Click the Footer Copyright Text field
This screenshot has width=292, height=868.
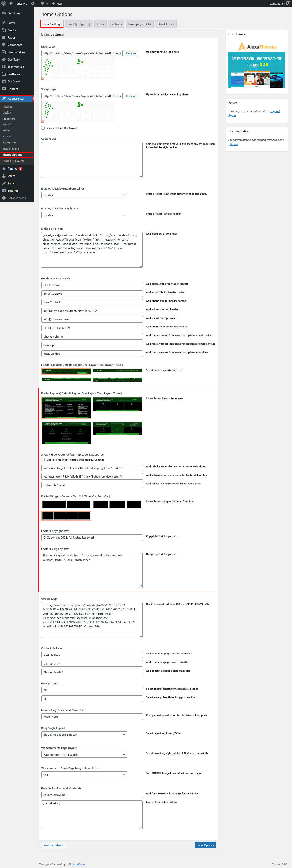click(92, 538)
